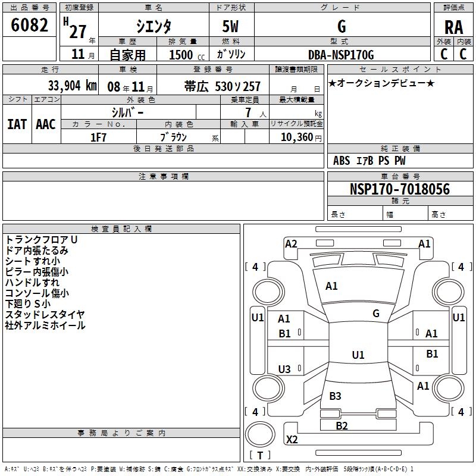The height and width of the screenshot is (476, 476).
Task: Click the RA evaluation score
Action: tap(453, 27)
